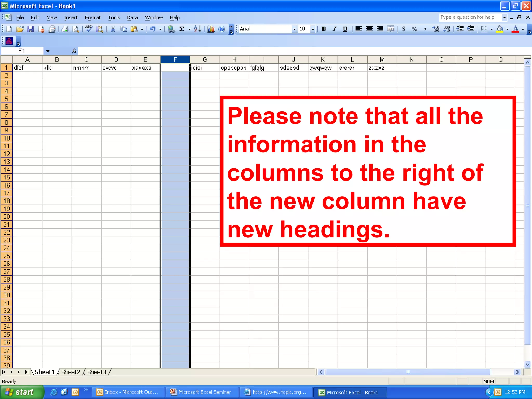Click the horizontal scrollbar thumb
The height and width of the screenshot is (399, 532).
[408, 372]
